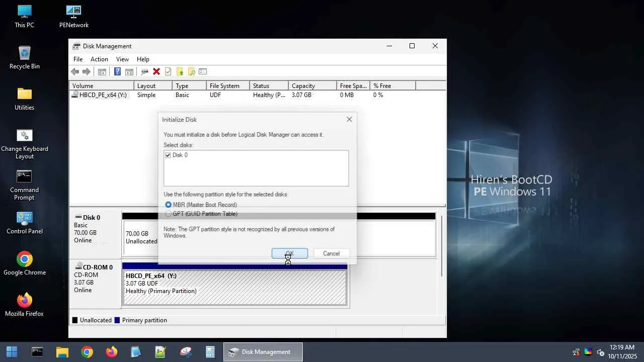Sort by the Layout column header

click(153, 86)
